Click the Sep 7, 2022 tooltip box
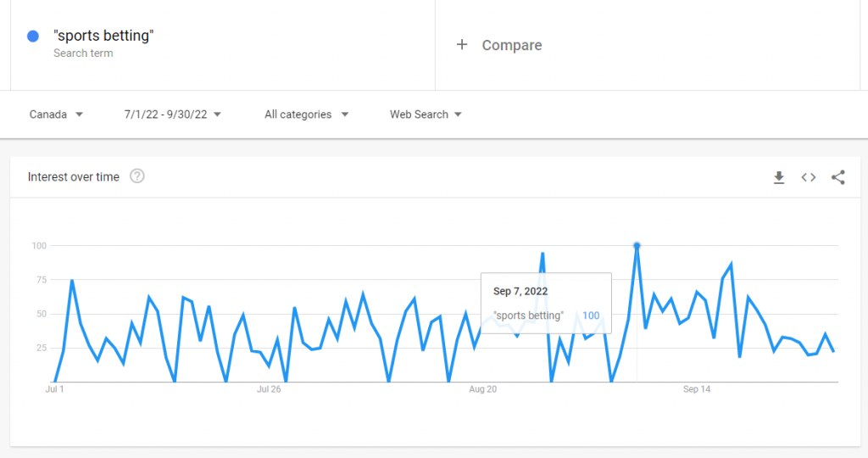The width and height of the screenshot is (868, 458). [x=546, y=303]
